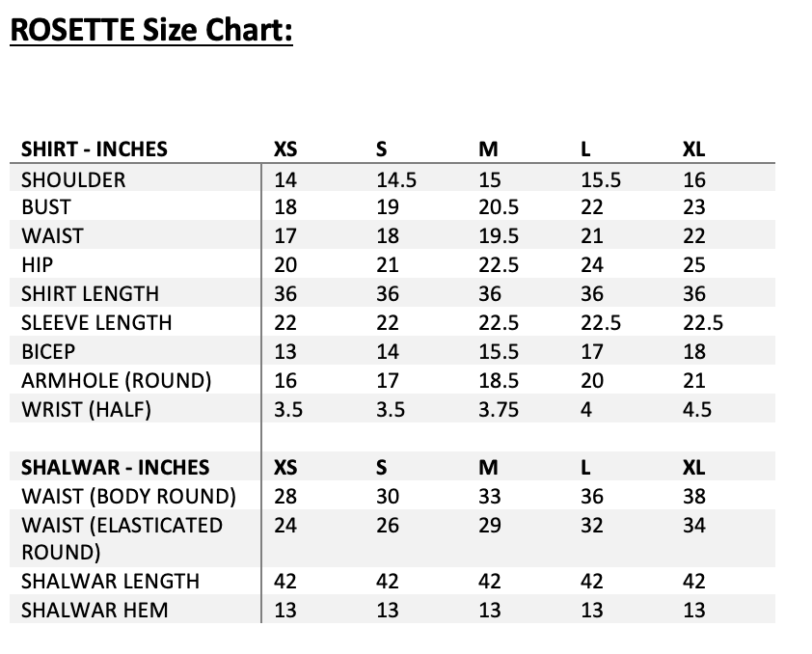Viewport: 812px width, 654px height.
Task: Select the wrist value 4.5 for size XL
Action: coord(696,409)
